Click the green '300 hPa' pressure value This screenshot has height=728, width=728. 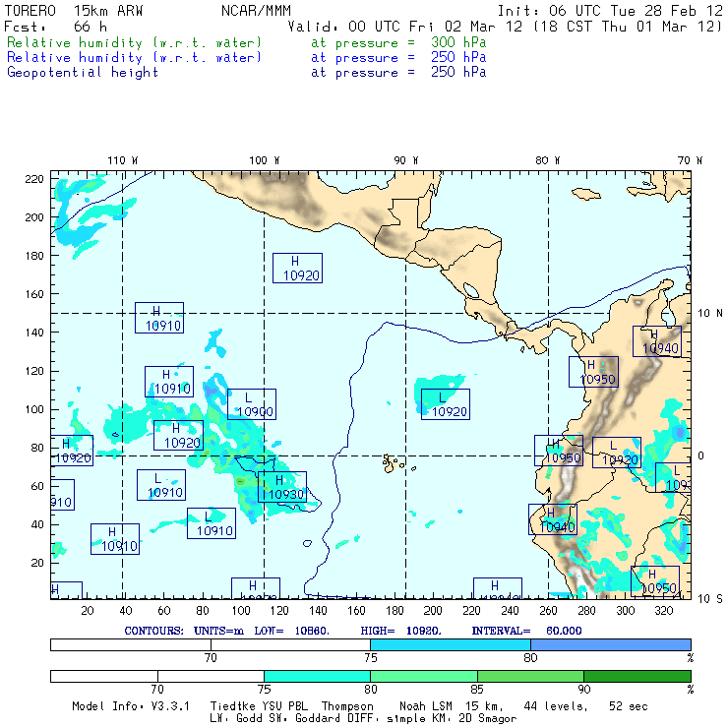tap(458, 42)
